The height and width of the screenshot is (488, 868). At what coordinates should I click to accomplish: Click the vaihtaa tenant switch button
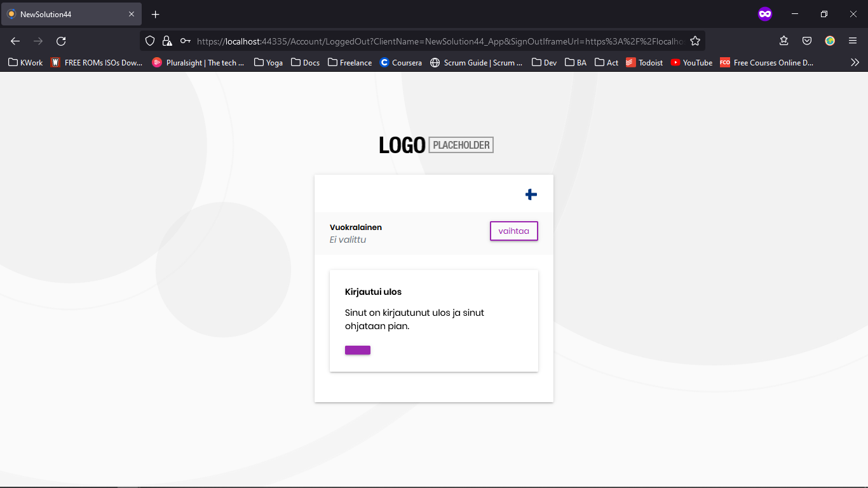click(x=513, y=231)
